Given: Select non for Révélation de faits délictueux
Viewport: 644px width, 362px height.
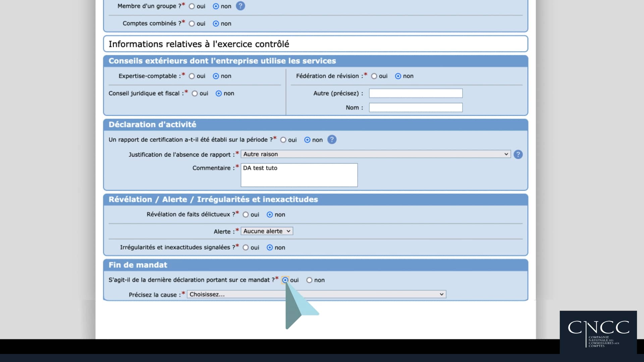Looking at the screenshot, I should coord(270,215).
